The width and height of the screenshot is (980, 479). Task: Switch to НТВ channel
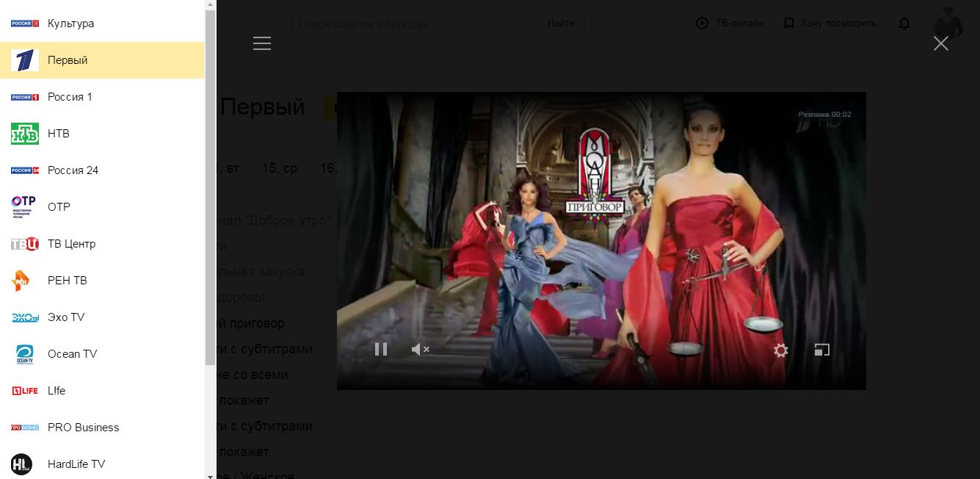[102, 134]
